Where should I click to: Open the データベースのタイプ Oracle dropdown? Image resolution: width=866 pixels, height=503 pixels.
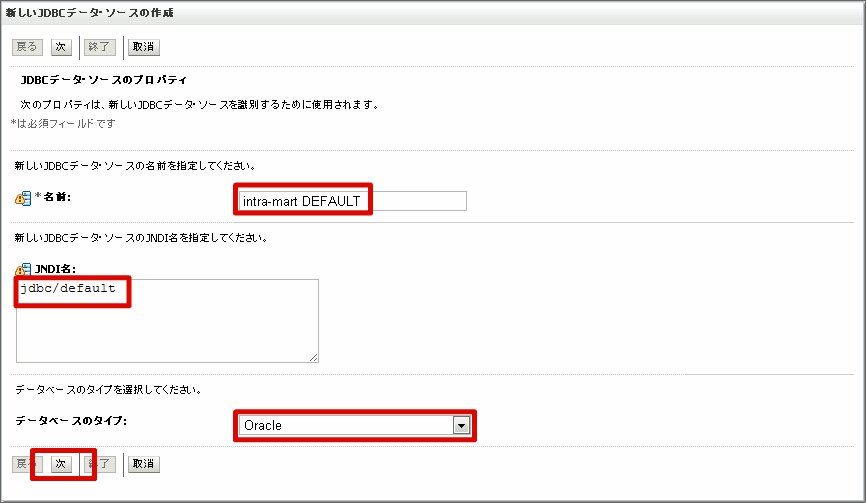point(355,425)
